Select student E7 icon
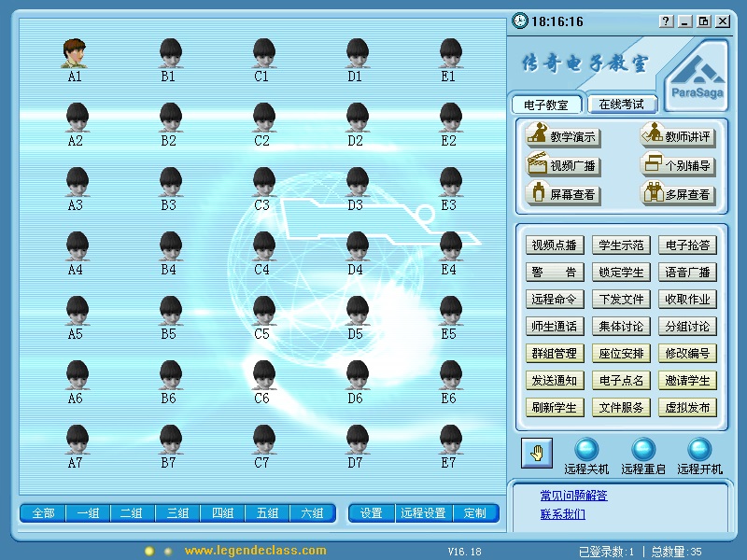747x560 pixels. pyautogui.click(x=450, y=440)
